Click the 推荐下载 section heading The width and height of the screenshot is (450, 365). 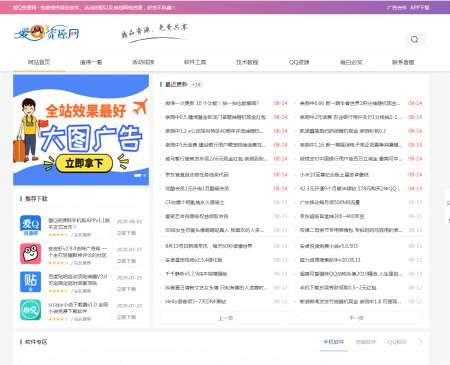36,199
